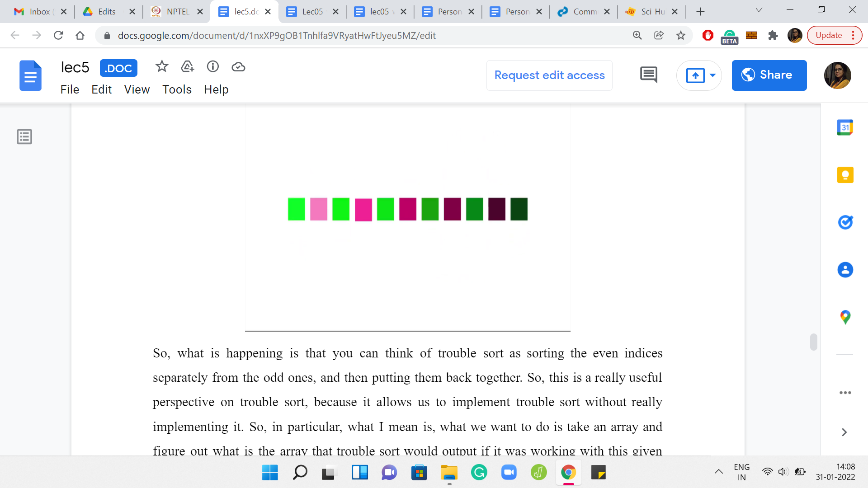Expand the present to meeting dropdown
The image size is (868, 488).
[712, 75]
